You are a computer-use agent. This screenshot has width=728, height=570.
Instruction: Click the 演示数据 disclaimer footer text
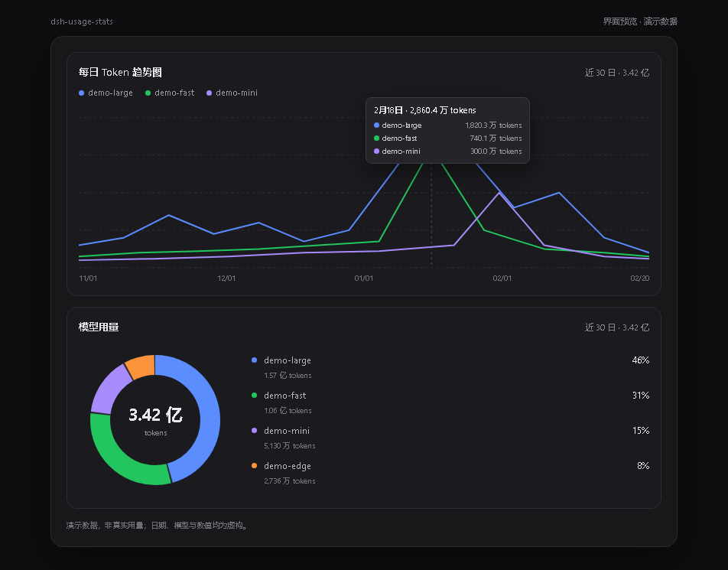click(158, 526)
